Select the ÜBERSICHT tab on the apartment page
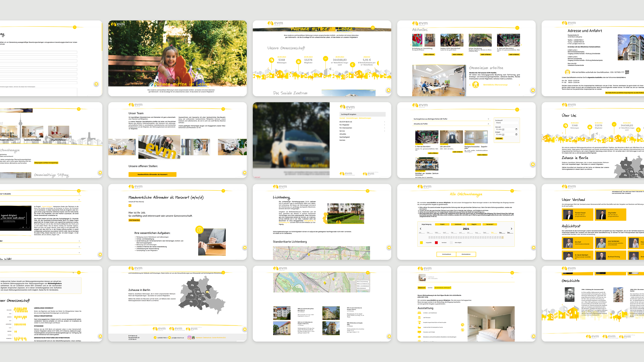 tap(422, 288)
